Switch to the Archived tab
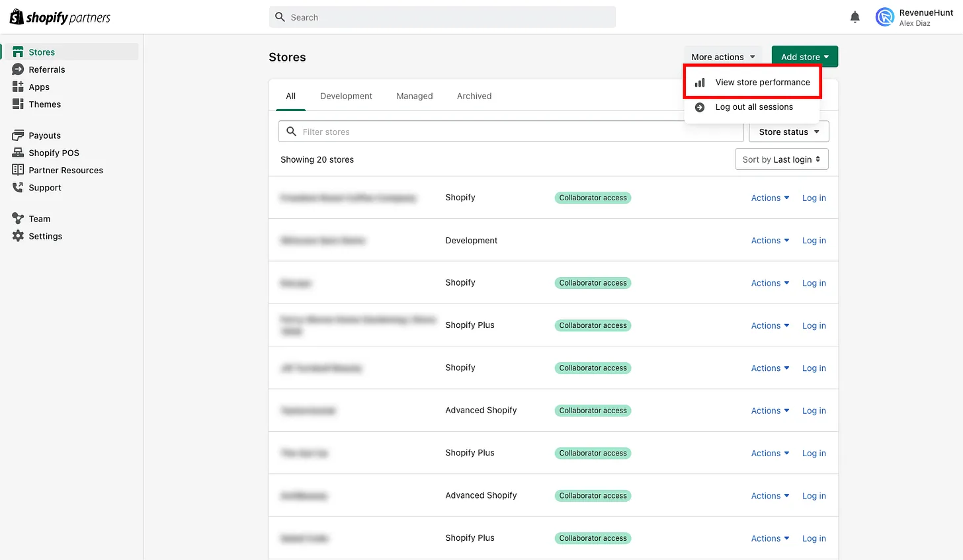Image resolution: width=963 pixels, height=560 pixels. pyautogui.click(x=474, y=96)
